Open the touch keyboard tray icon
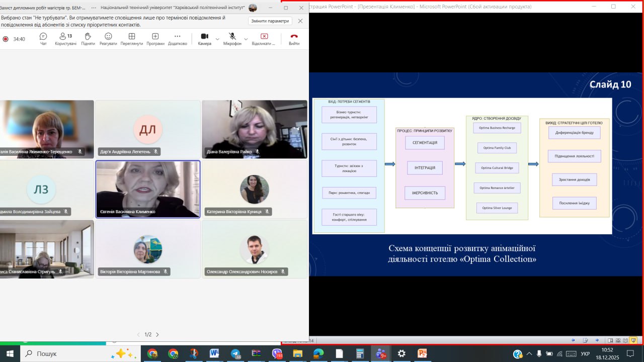 [571, 353]
